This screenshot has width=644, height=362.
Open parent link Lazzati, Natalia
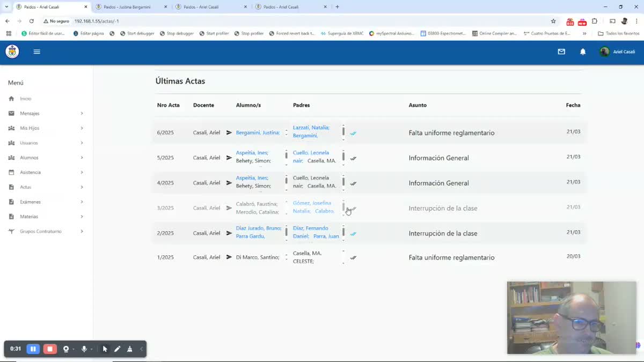point(311,128)
